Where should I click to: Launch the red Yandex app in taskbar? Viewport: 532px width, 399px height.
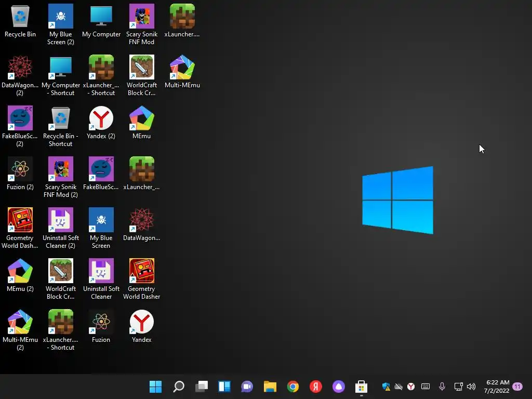point(315,387)
